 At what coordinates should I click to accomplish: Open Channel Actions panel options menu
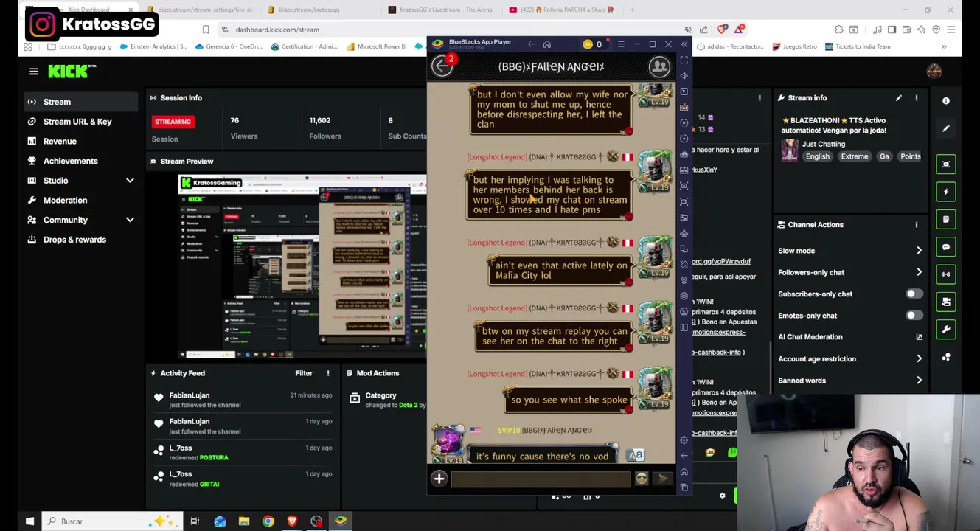pos(917,225)
